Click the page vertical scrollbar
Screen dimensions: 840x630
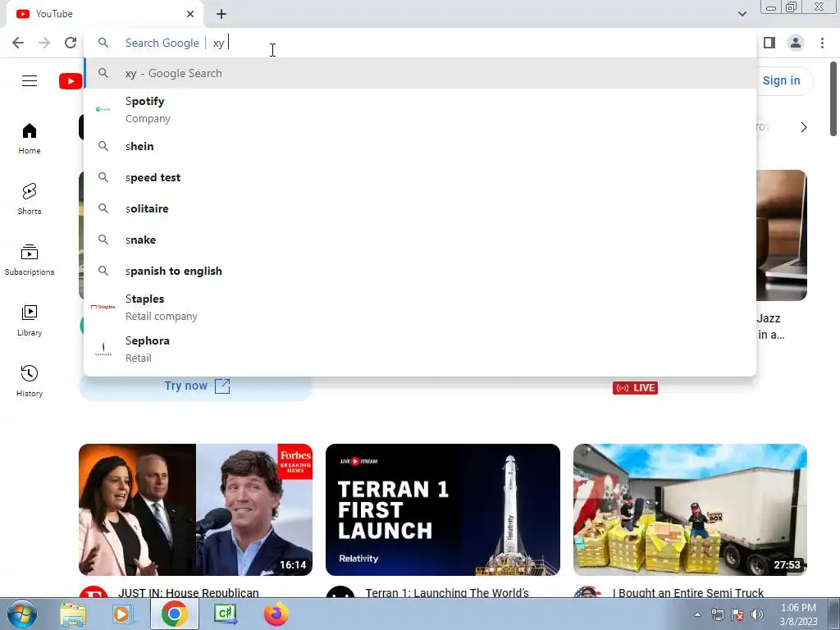pos(833,98)
